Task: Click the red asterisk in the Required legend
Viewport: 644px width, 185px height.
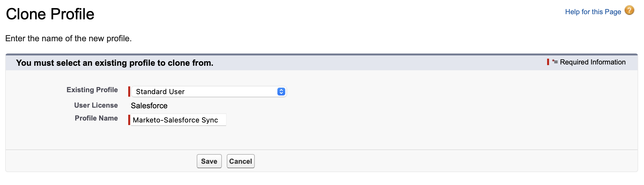Action: [x=553, y=61]
